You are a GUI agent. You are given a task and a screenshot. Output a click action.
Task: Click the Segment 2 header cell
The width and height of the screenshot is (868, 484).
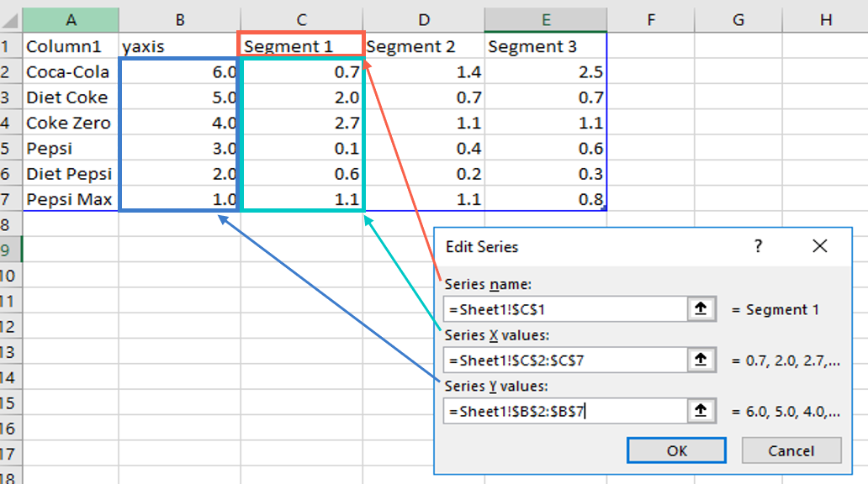pyautogui.click(x=423, y=46)
